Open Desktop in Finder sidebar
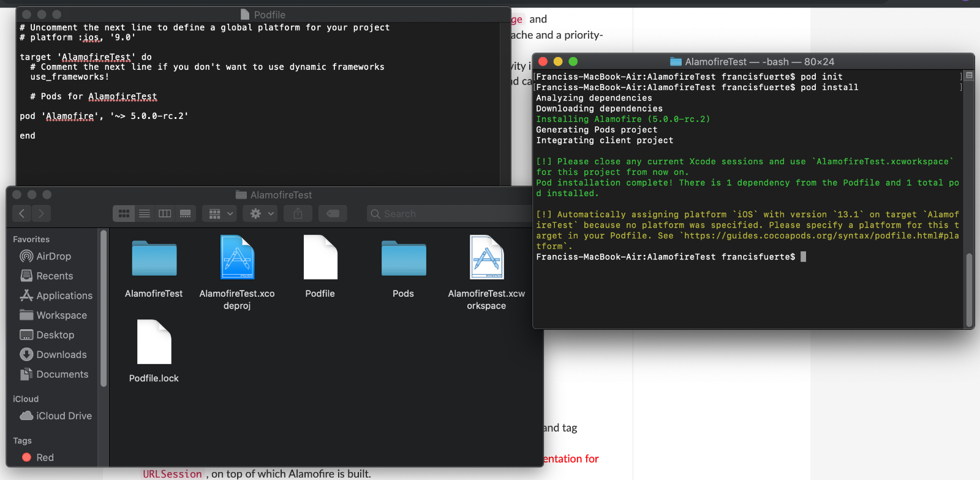980x480 pixels. point(47,335)
